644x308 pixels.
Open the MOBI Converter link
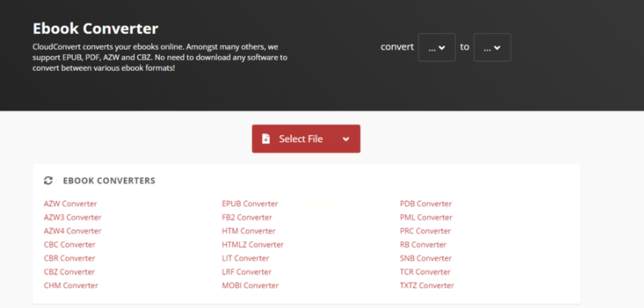[250, 285]
